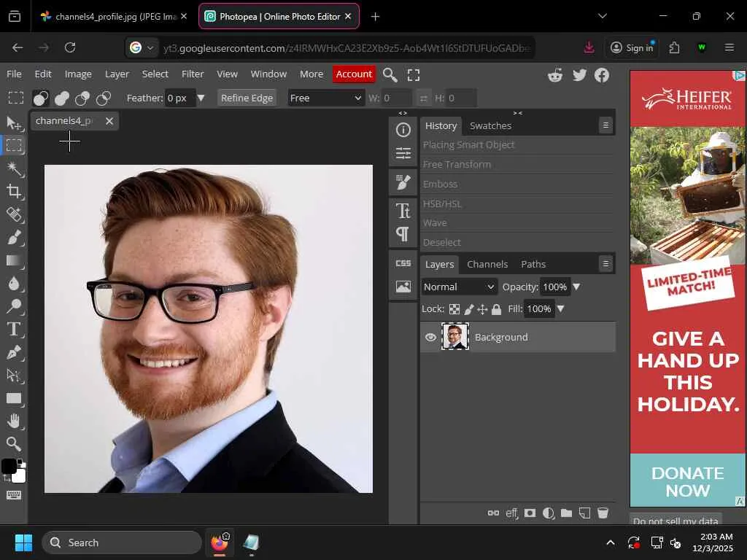
Task: Toggle the lock all padlock icon
Action: (x=496, y=309)
